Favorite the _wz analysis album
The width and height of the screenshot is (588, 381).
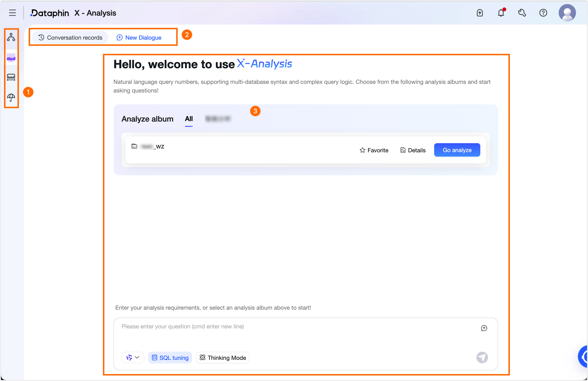374,150
